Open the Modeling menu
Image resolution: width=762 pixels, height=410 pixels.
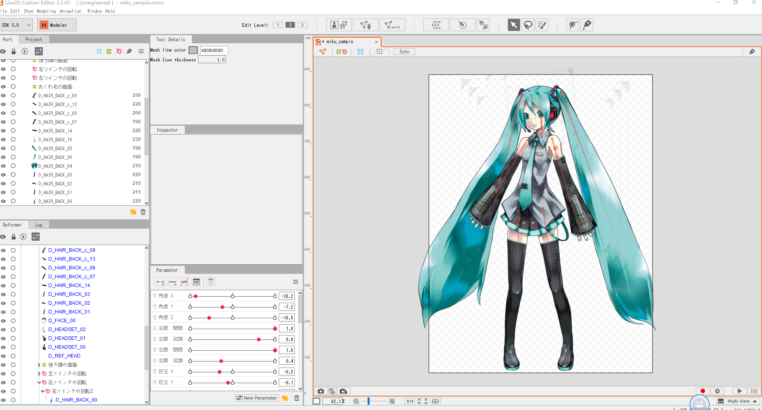click(46, 11)
